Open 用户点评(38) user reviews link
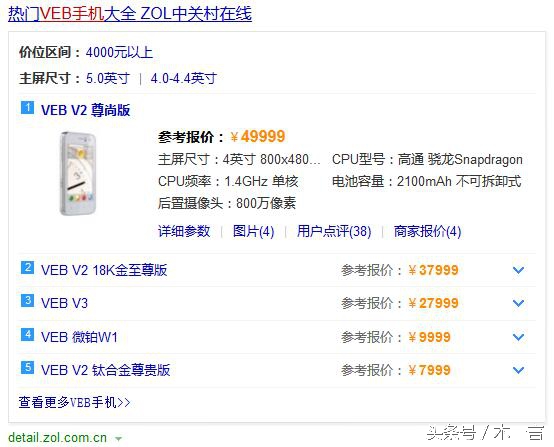Screen dimensions: 554x447 pyautogui.click(x=334, y=231)
